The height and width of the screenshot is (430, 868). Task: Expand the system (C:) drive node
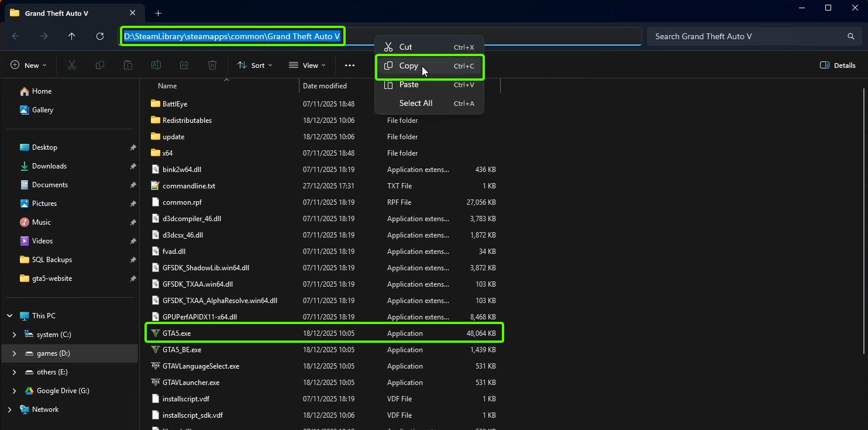tap(15, 335)
